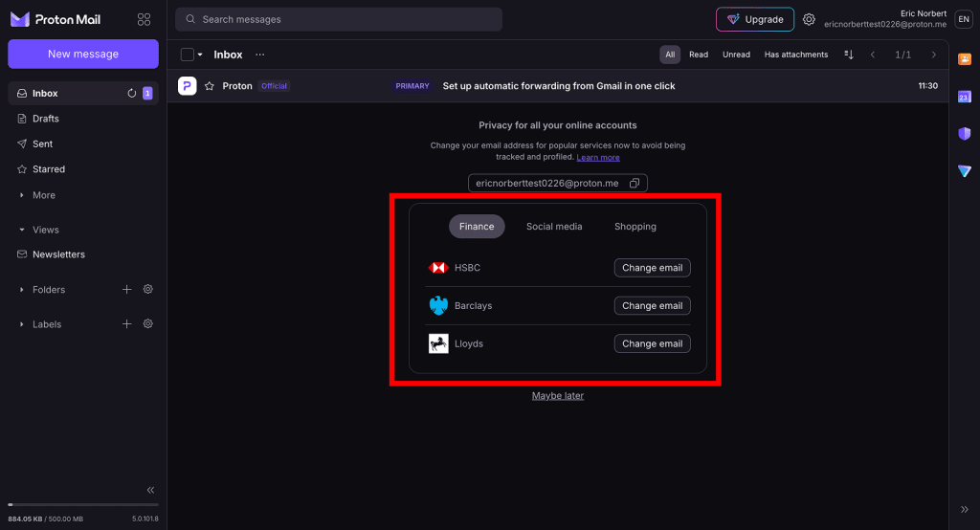Click the Upgrade button
Viewport: 980px width, 530px height.
click(755, 19)
